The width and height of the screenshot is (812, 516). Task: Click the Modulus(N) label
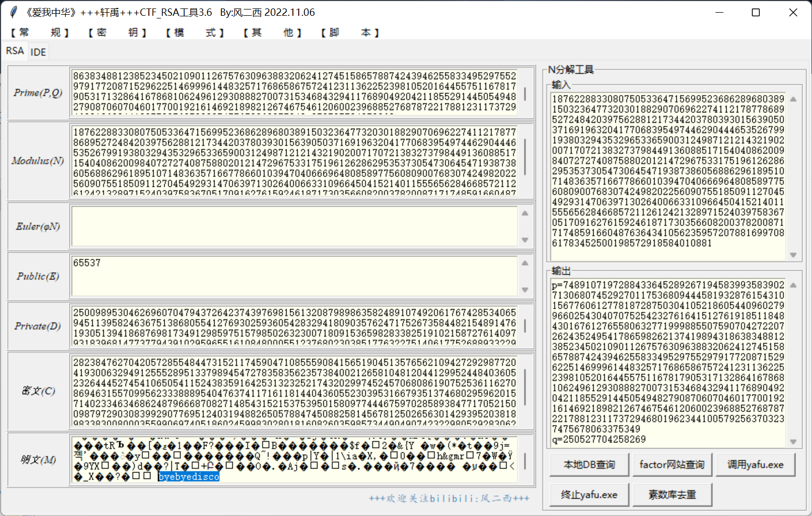[38, 161]
